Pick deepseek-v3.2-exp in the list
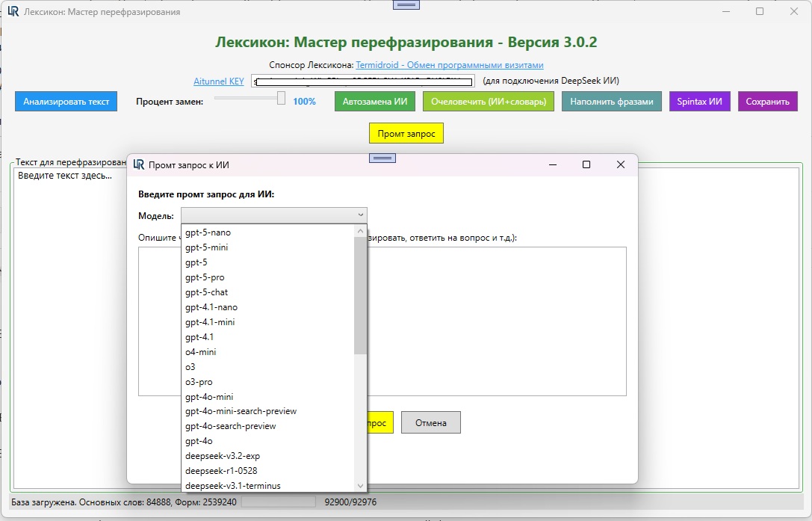Viewport: 812px width, 521px height. tap(223, 456)
